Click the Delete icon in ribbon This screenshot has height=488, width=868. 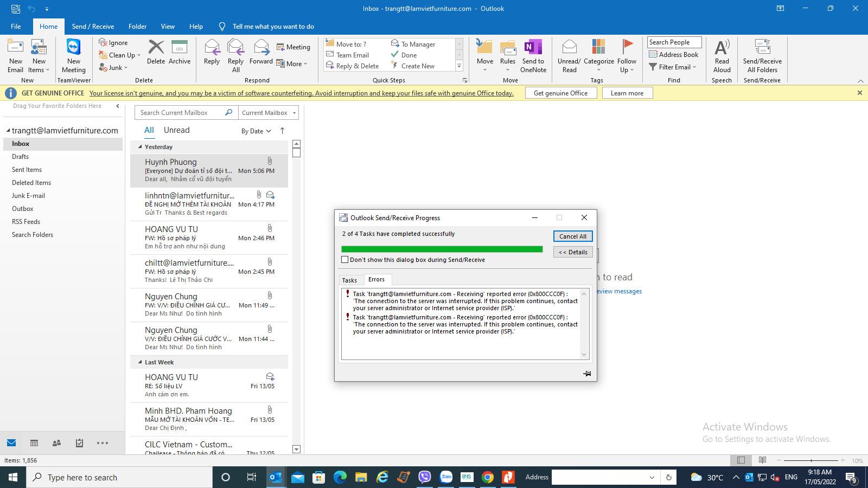156,53
